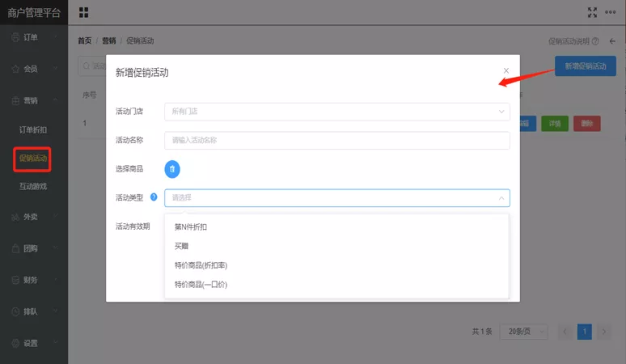Select 特价商品(折扣率) option
This screenshot has width=626, height=364.
pyautogui.click(x=336, y=265)
